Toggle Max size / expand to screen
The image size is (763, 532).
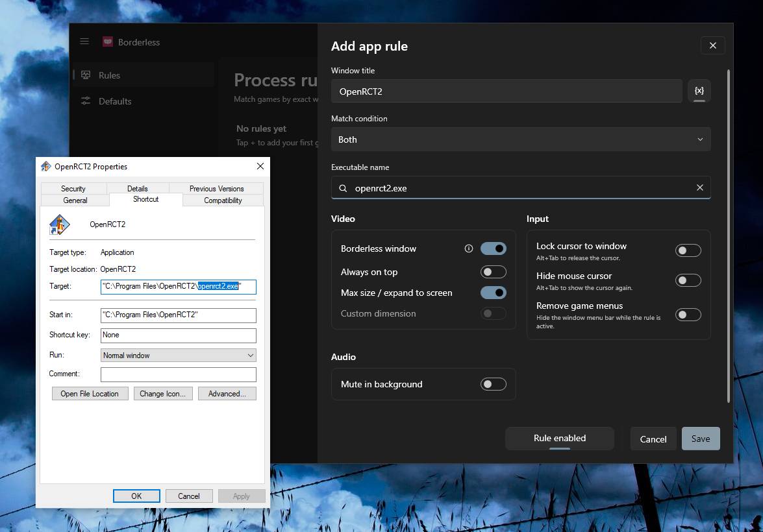(494, 293)
